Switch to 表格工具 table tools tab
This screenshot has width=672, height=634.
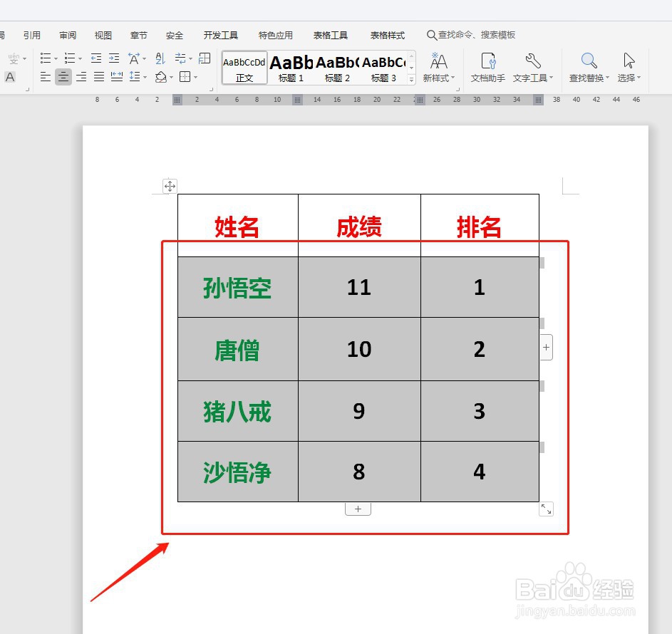[x=331, y=35]
